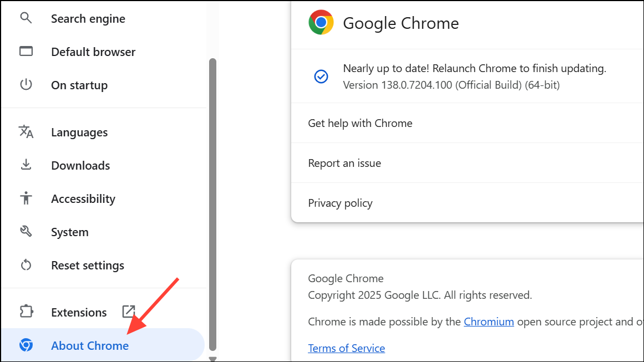Click the Accessibility person icon
Image resolution: width=644 pixels, height=362 pixels.
[x=26, y=198]
